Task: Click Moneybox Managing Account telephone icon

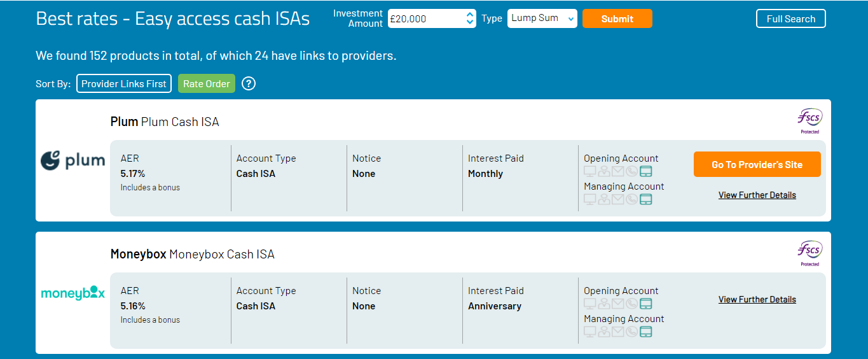Action: tap(631, 332)
